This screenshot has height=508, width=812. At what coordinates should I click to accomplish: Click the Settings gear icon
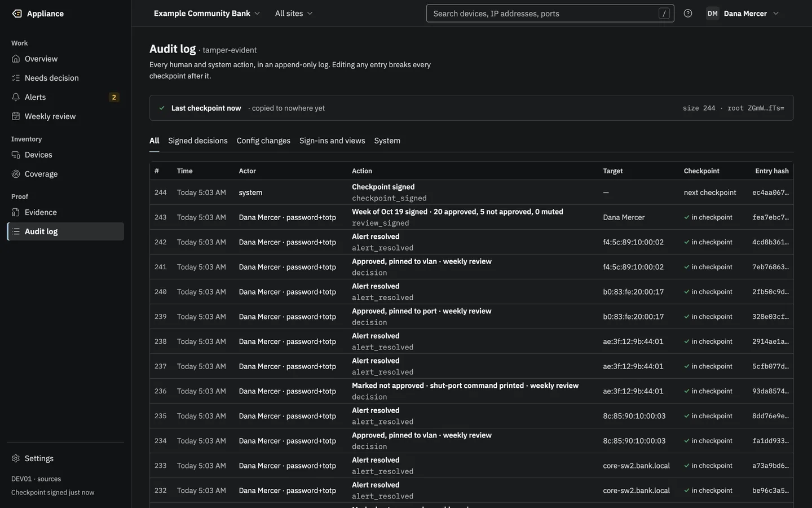(16, 458)
